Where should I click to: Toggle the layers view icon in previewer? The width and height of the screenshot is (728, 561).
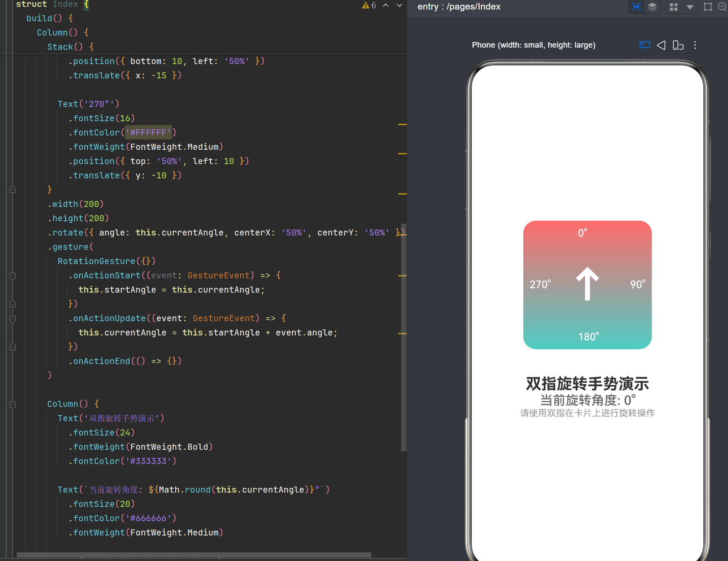pyautogui.click(x=652, y=6)
